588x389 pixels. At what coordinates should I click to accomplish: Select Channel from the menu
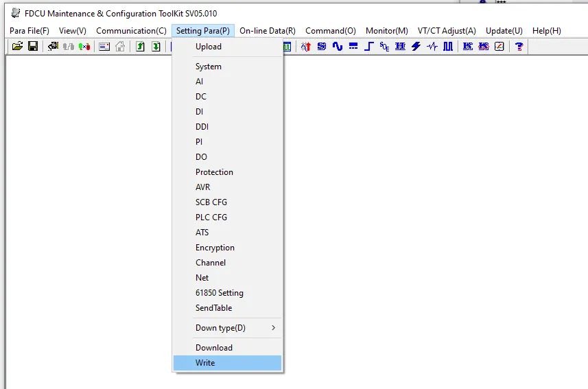point(227,263)
